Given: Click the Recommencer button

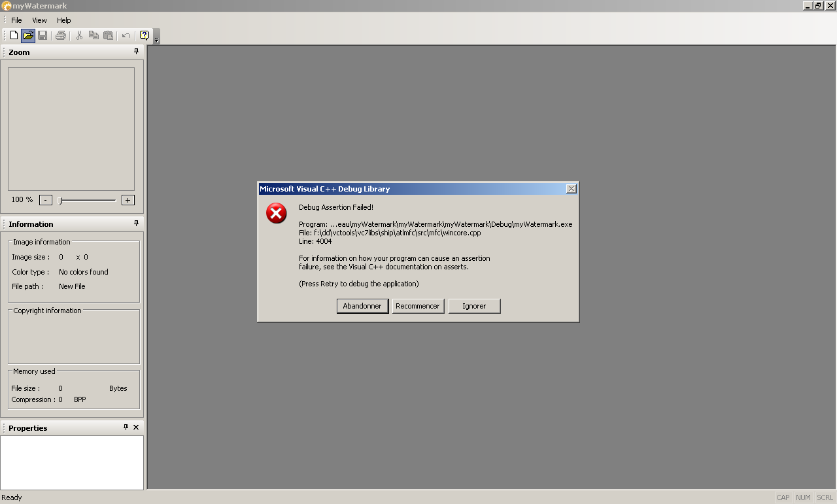Looking at the screenshot, I should click(418, 306).
